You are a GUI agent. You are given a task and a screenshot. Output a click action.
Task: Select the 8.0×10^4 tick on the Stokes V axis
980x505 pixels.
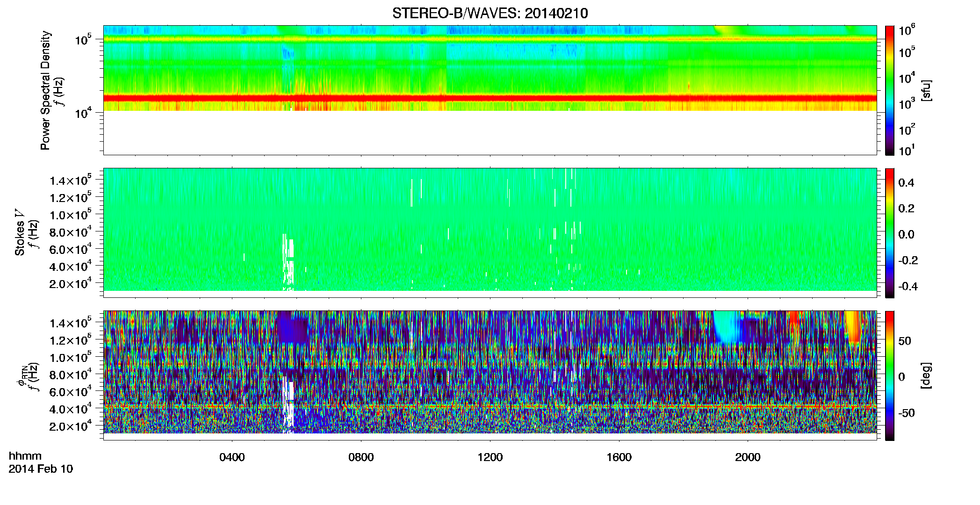pos(71,231)
